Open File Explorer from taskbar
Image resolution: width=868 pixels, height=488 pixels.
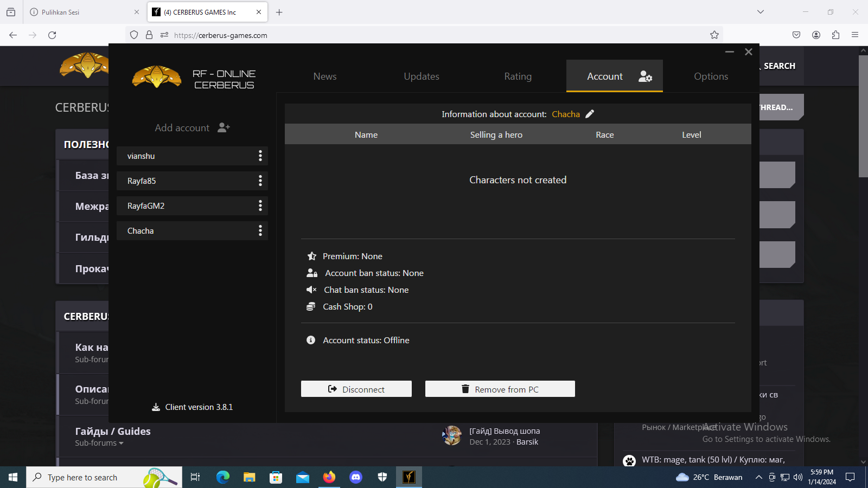tap(249, 477)
